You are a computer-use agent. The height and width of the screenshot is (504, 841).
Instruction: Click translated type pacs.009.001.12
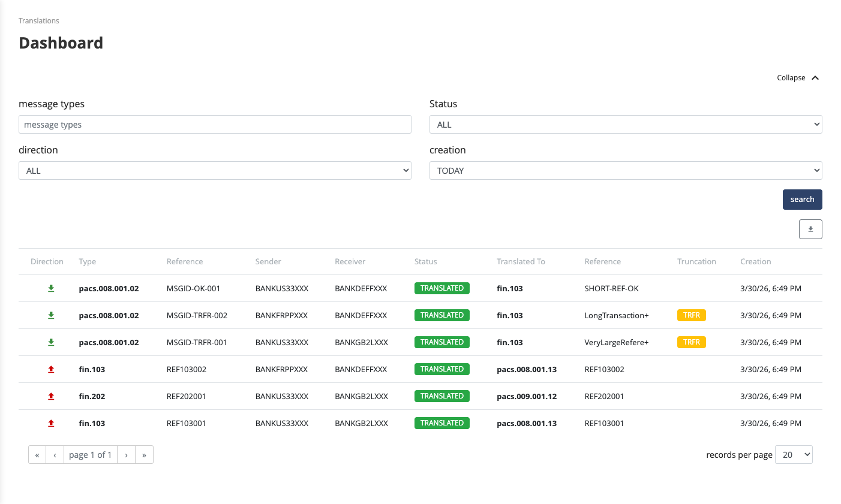(527, 396)
